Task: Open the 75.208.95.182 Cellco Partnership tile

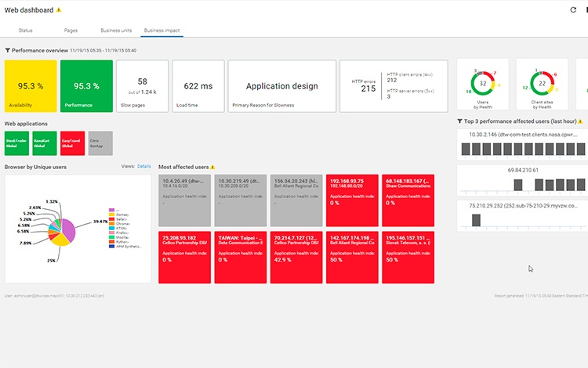Action: pos(184,257)
